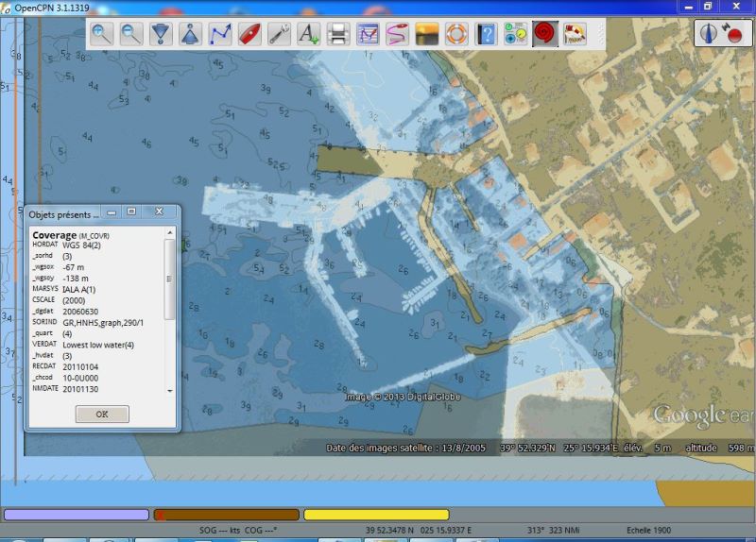Click the last toolbar plugin icon
The width and height of the screenshot is (756, 542).
tap(575, 34)
